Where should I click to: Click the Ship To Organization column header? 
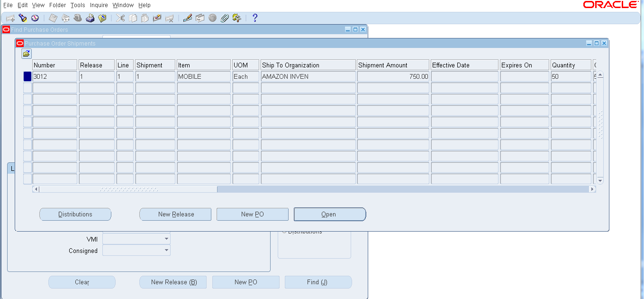click(x=308, y=65)
